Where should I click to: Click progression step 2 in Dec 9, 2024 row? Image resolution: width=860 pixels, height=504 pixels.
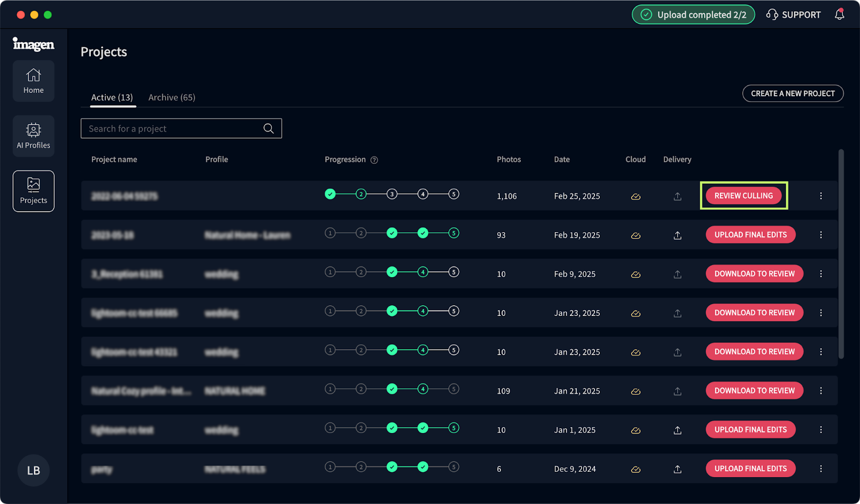click(361, 467)
